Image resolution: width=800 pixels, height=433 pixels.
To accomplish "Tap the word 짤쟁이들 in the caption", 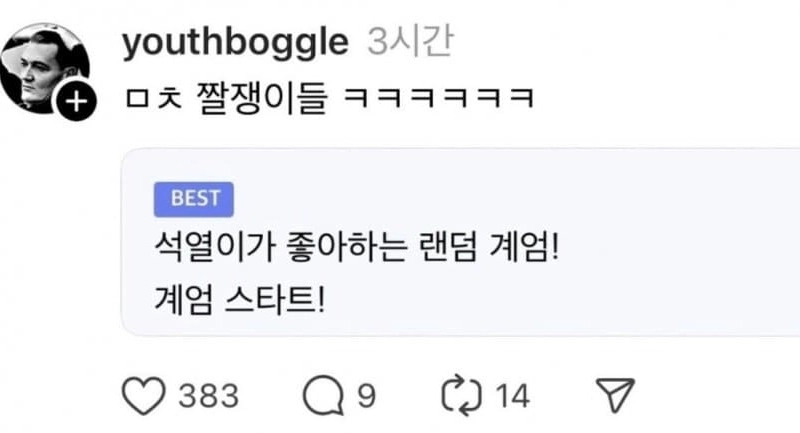I will 261,97.
